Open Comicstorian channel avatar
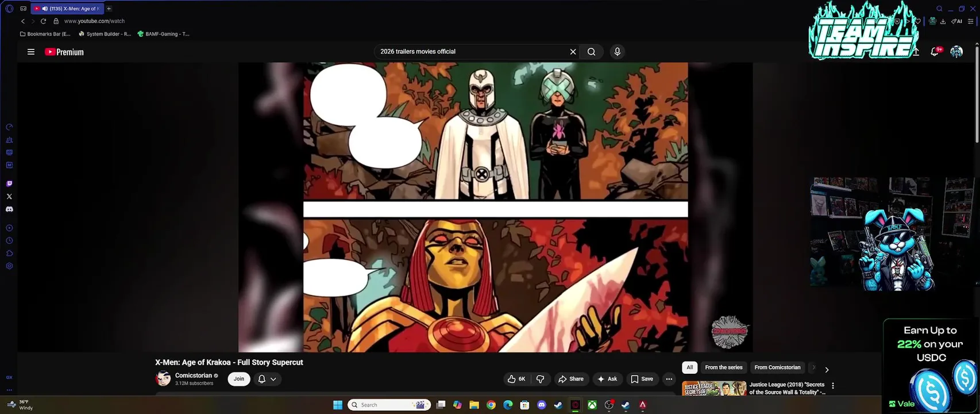980x414 pixels. point(163,378)
